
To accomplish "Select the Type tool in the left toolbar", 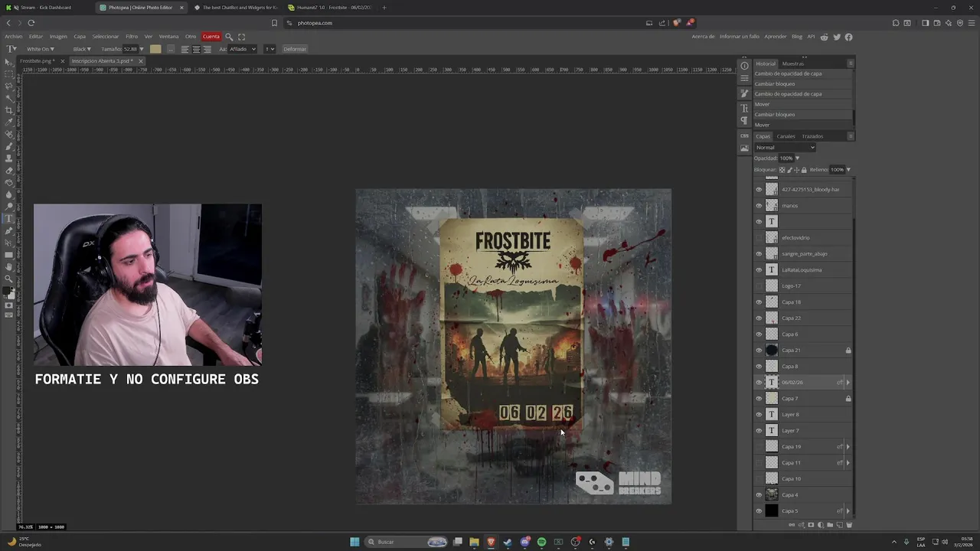I will coord(8,218).
